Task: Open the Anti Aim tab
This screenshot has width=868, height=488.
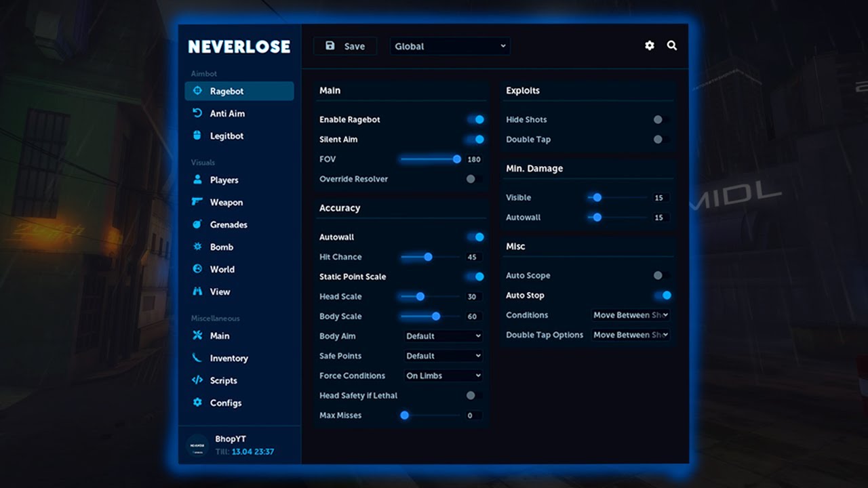Action: click(x=239, y=113)
